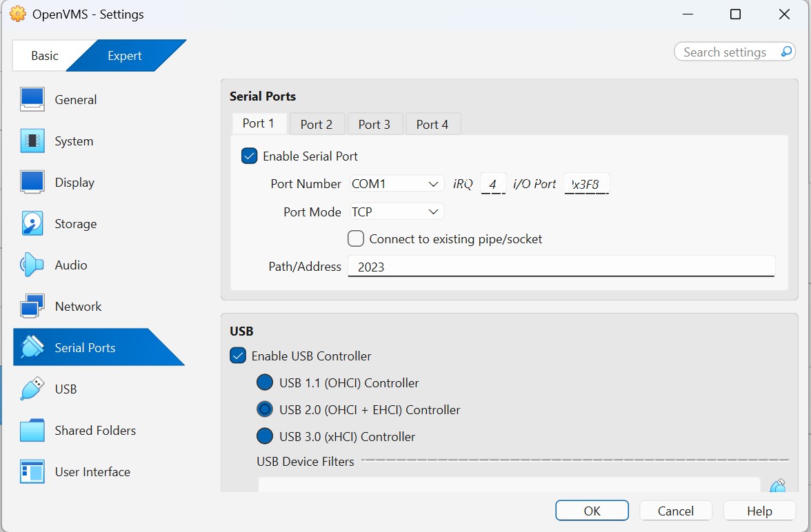Open the Storage disk icon

coord(32,223)
